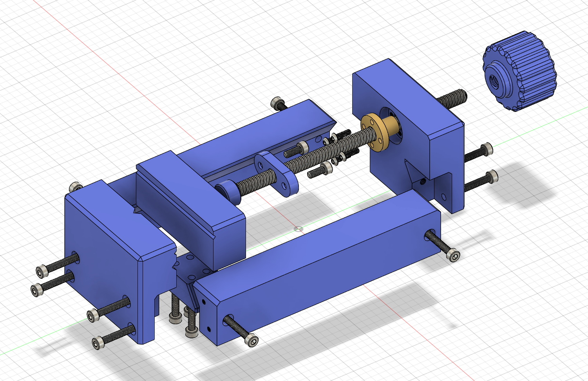Select the cap screw at the foreground bar's front end
Screen dimensions: 588x381
pyautogui.click(x=241, y=331)
